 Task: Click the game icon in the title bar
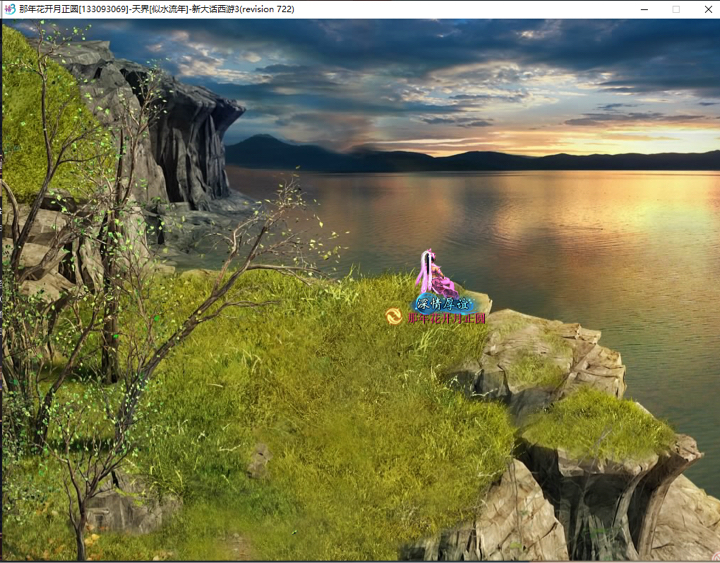point(9,9)
